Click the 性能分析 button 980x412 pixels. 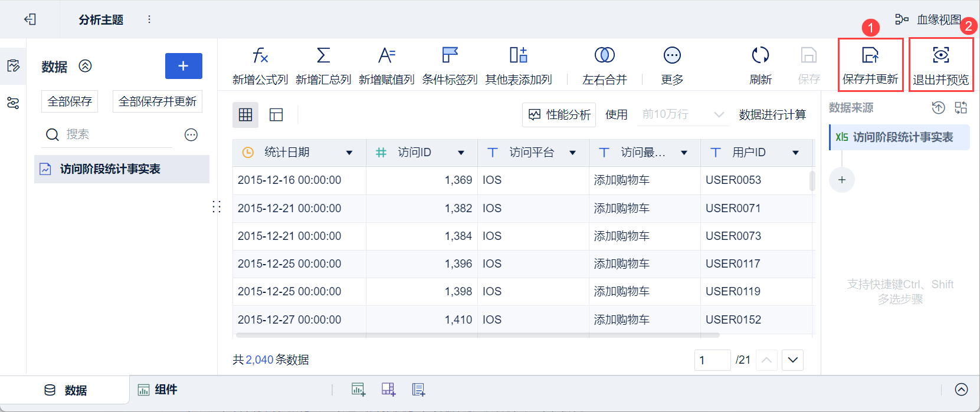[559, 115]
